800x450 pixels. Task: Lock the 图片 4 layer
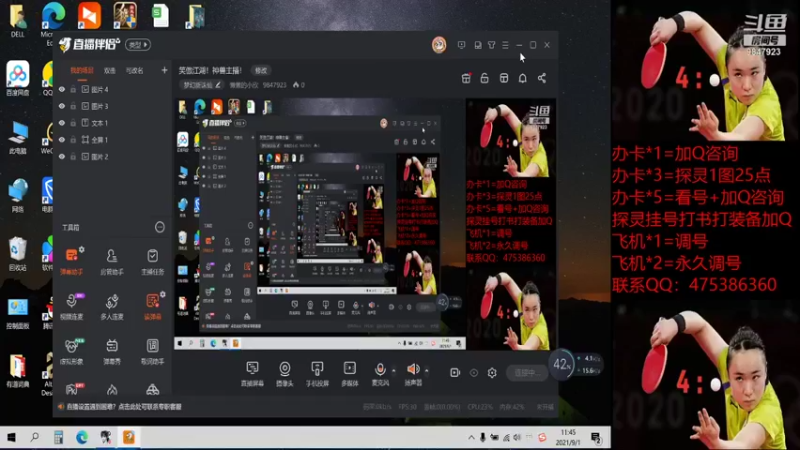pos(73,89)
